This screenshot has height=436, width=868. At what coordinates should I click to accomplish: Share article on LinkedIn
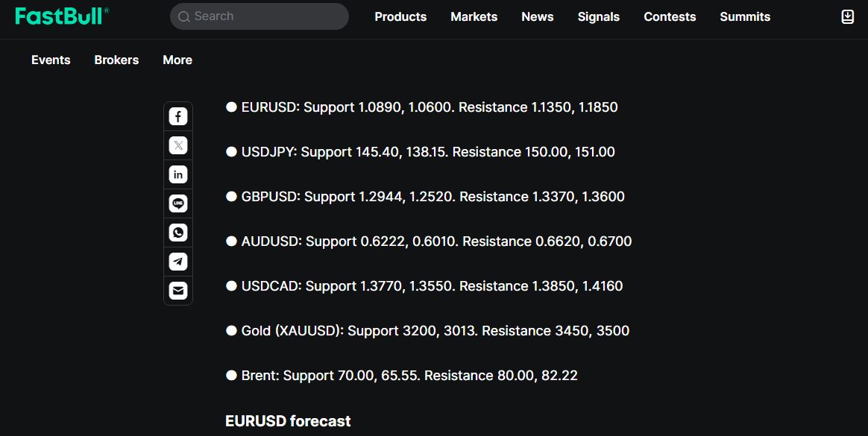pyautogui.click(x=177, y=174)
